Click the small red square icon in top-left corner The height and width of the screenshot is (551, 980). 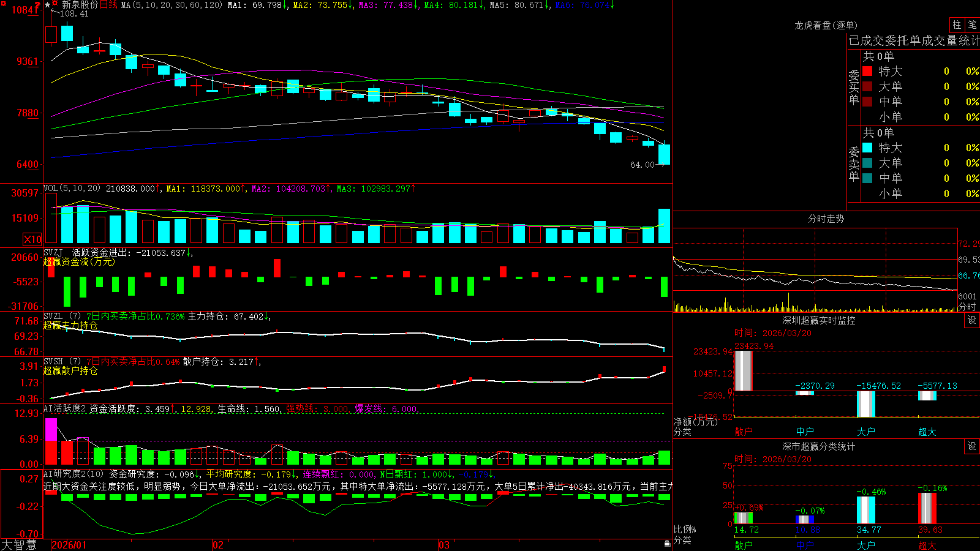click(x=2, y=3)
